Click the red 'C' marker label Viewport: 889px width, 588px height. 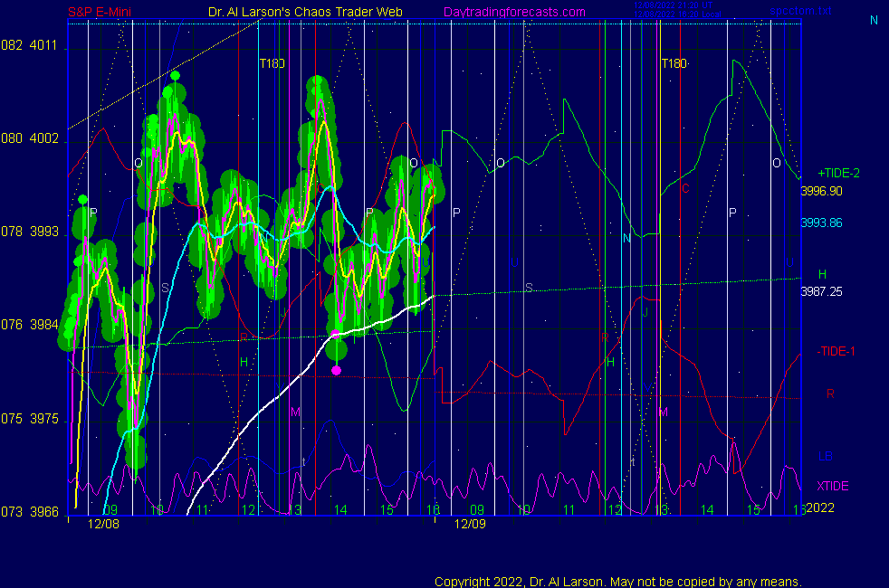685,189
